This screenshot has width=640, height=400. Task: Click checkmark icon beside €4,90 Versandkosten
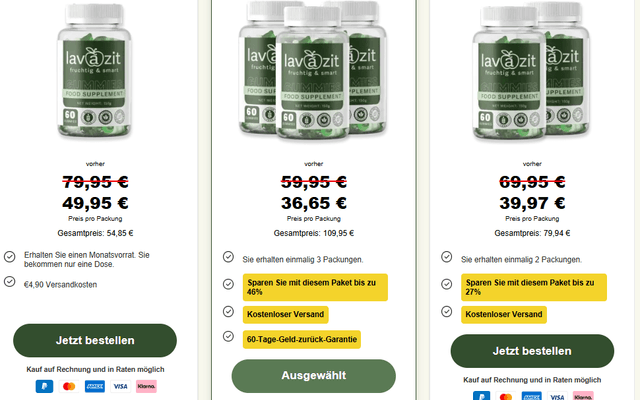pyautogui.click(x=10, y=282)
